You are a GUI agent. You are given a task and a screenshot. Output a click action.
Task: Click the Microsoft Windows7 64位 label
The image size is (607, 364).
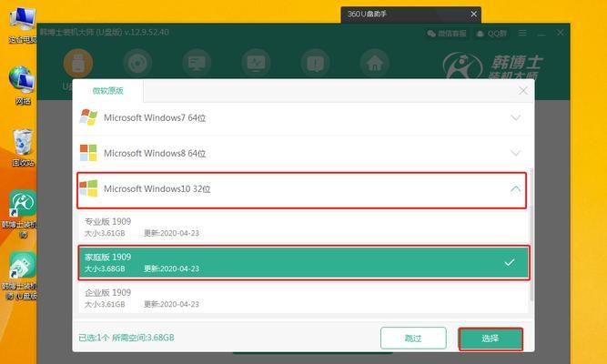coord(155,117)
